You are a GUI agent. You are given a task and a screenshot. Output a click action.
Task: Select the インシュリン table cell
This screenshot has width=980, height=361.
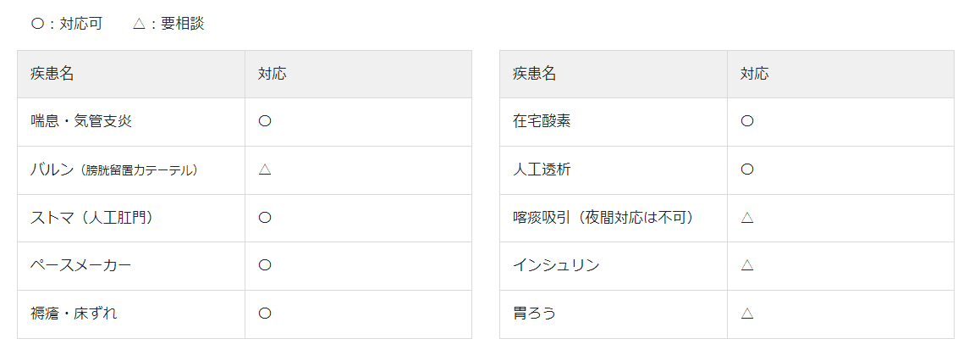[x=556, y=265]
